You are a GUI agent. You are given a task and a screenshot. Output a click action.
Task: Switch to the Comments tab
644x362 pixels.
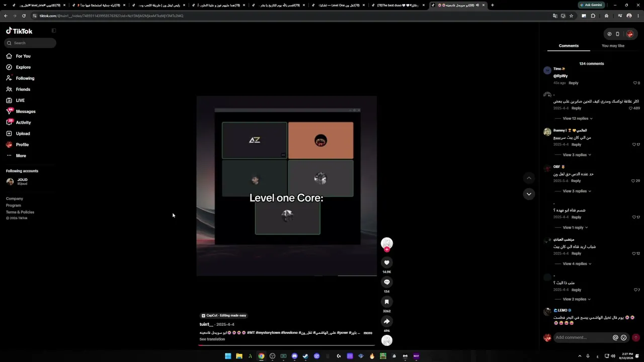(569, 46)
